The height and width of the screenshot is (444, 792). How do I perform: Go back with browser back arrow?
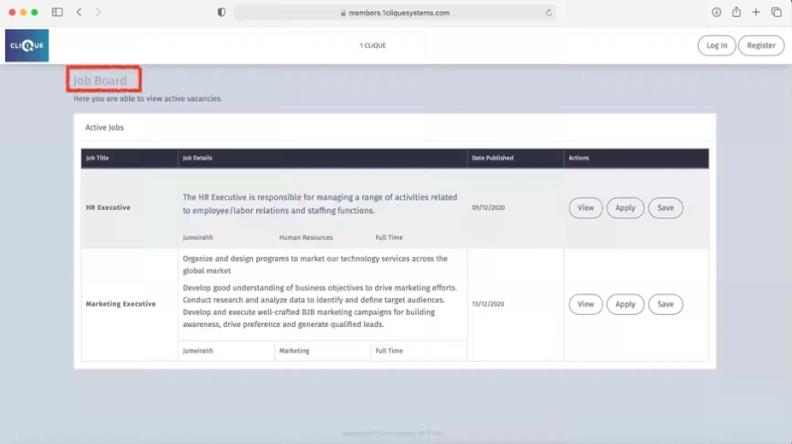coord(79,12)
